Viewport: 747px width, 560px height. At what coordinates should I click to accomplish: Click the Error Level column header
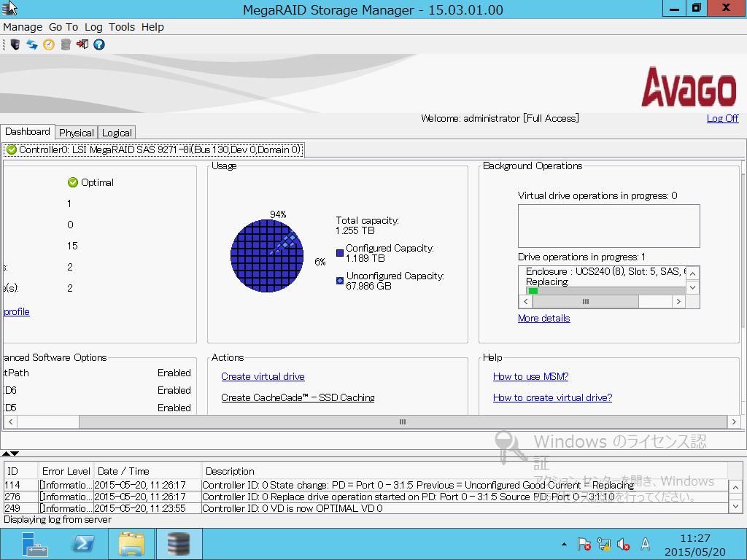66,472
